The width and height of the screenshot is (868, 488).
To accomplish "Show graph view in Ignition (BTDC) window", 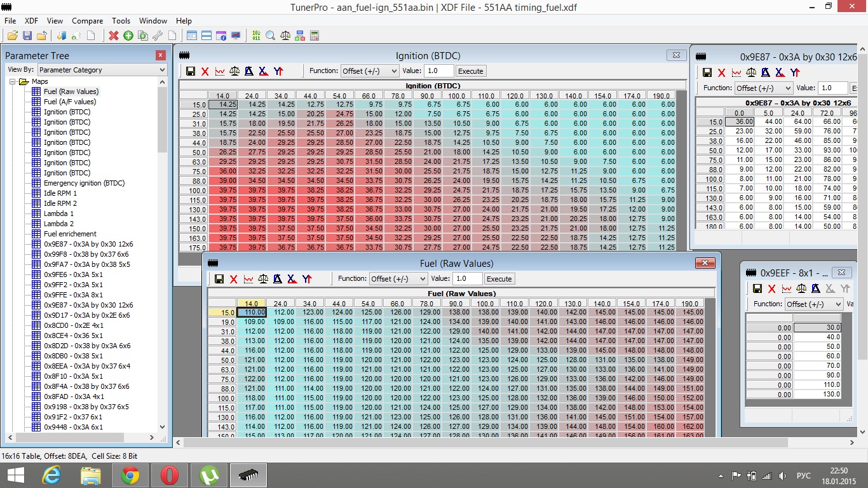I will [220, 71].
